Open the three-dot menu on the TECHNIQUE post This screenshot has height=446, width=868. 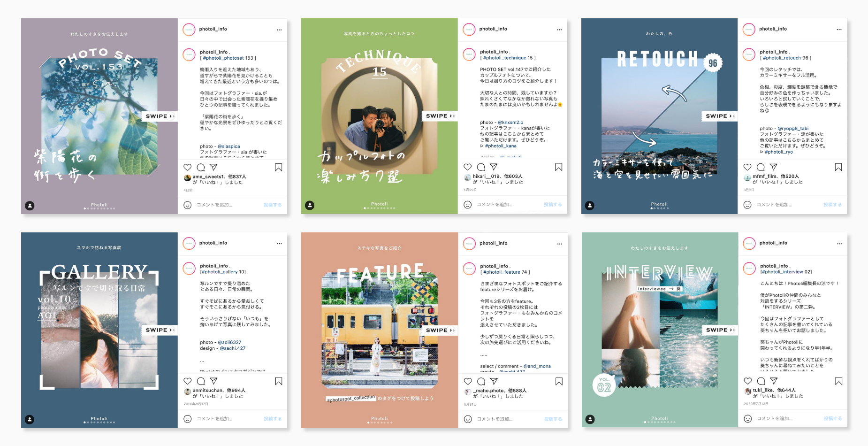click(559, 30)
